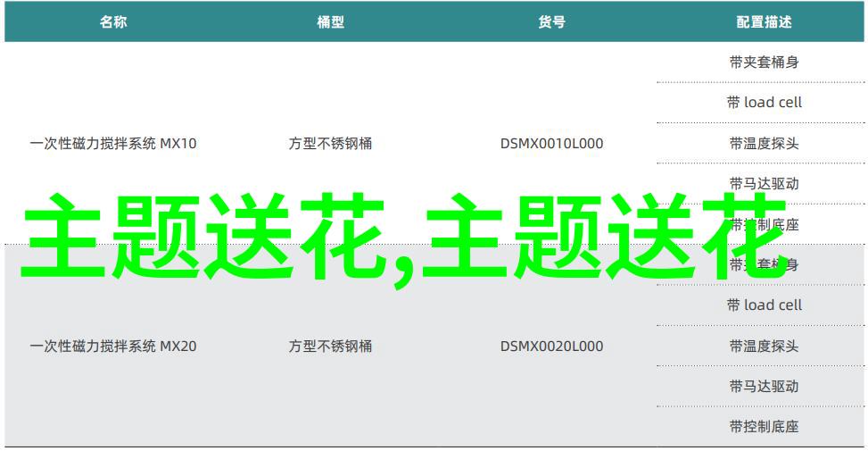
Task: Select the 一次性磁力搅拌系统 MX20 name cell
Action: pyautogui.click(x=112, y=346)
